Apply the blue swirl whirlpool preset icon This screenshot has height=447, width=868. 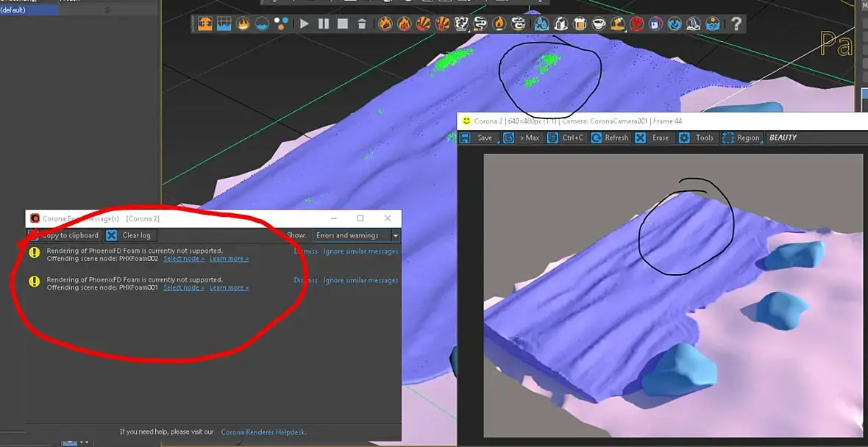click(x=675, y=24)
